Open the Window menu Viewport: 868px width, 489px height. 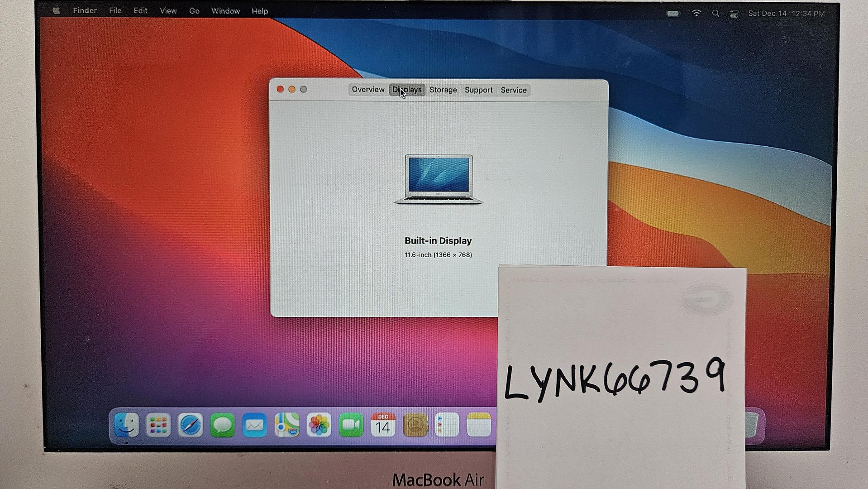pos(225,11)
